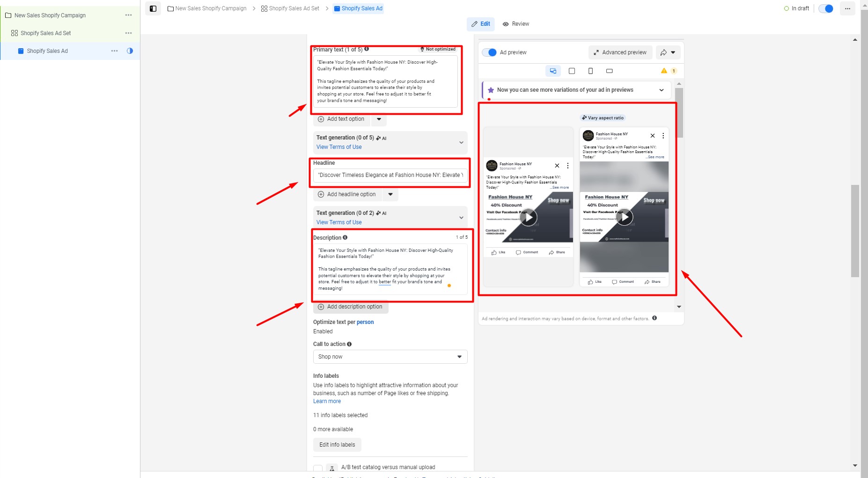Viewport: 868px width, 478px height.
Task: Go to Shopify Sales Ad Set breadcrumb
Action: tap(290, 8)
